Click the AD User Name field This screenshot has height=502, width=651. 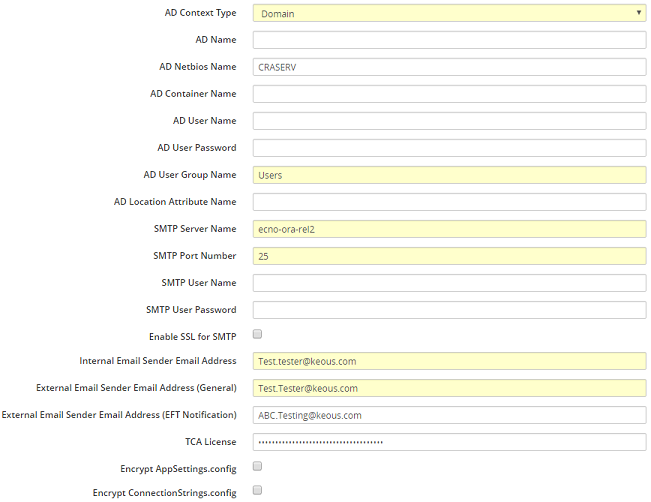[x=449, y=121]
